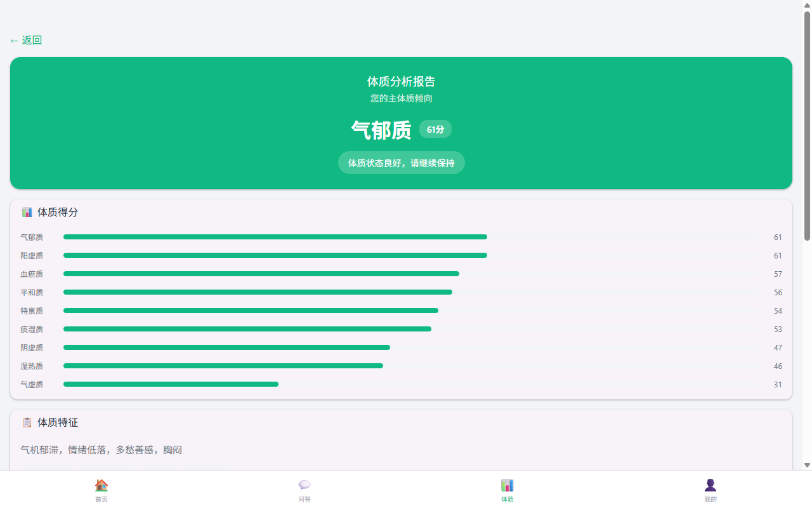Click the 血瘀质 row label
This screenshot has height=508, width=812.
pos(32,274)
